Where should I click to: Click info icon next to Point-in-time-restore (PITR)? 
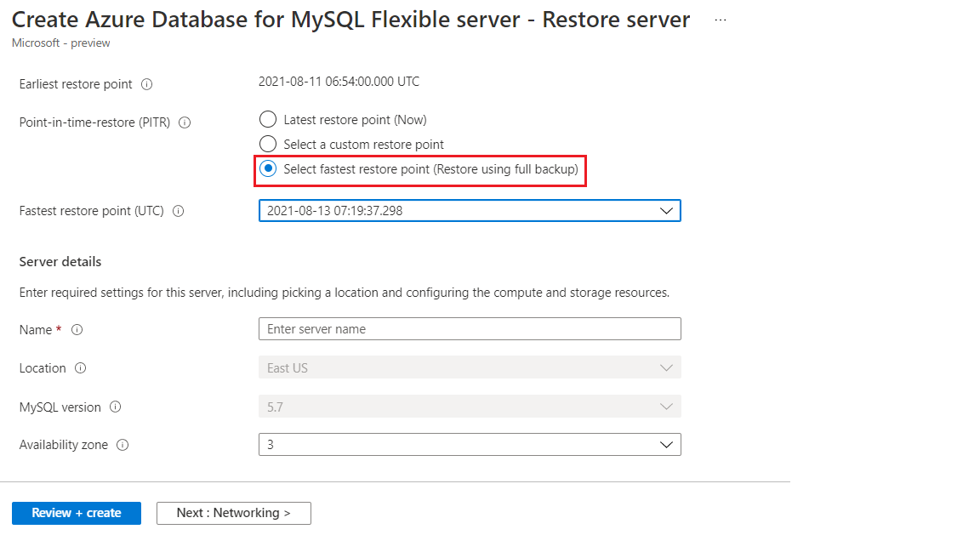185,122
